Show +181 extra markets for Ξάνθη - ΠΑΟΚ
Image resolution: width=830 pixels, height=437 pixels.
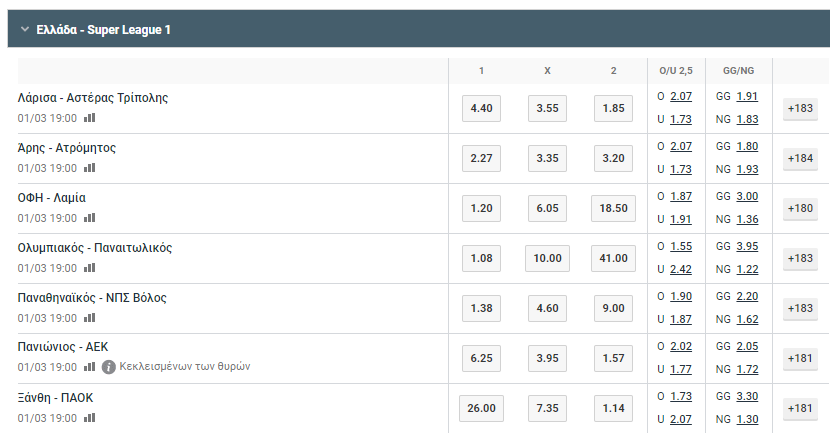click(800, 408)
